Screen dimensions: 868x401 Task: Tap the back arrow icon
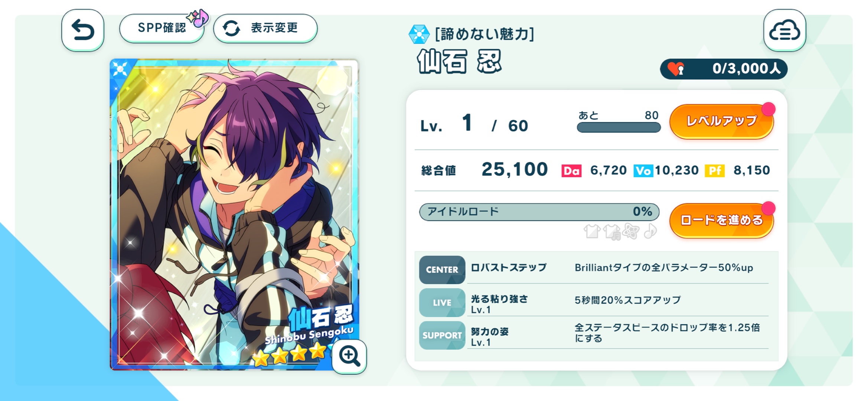pyautogui.click(x=82, y=30)
